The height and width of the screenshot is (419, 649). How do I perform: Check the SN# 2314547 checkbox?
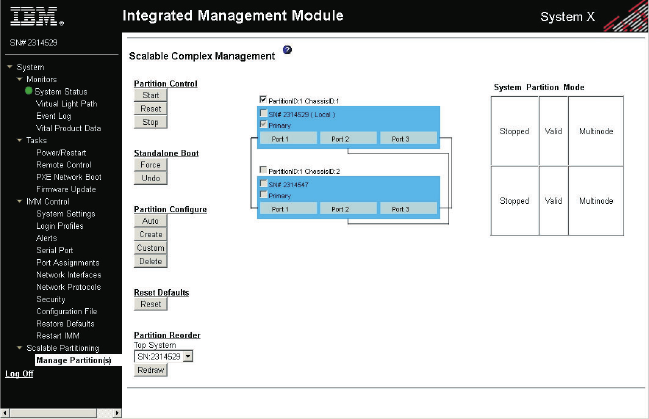(x=263, y=183)
